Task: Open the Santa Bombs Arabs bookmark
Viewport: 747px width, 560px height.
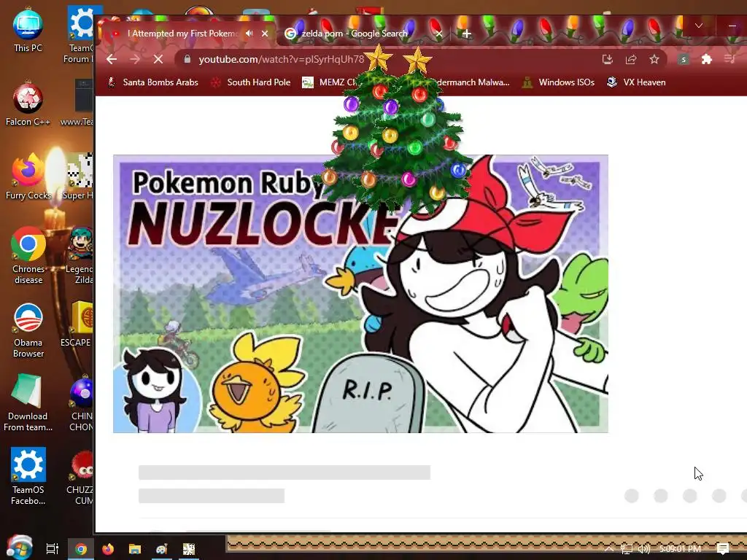Action: (152, 82)
